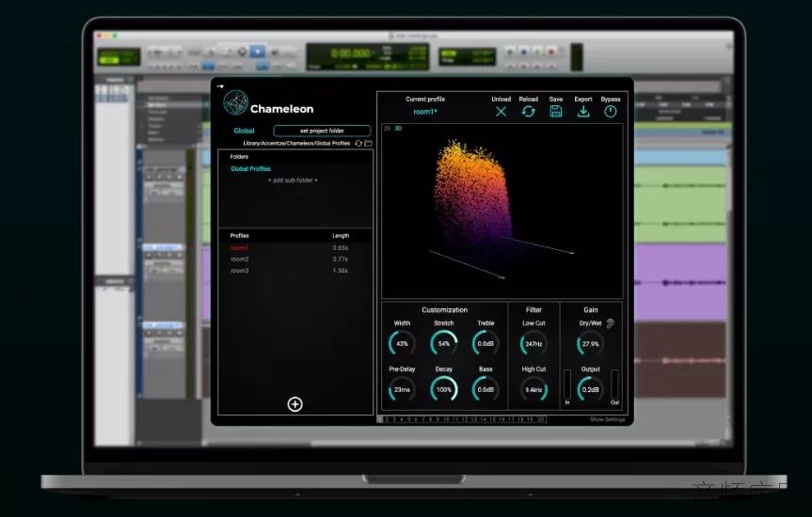
Task: Click the Reload profile icon
Action: [528, 111]
